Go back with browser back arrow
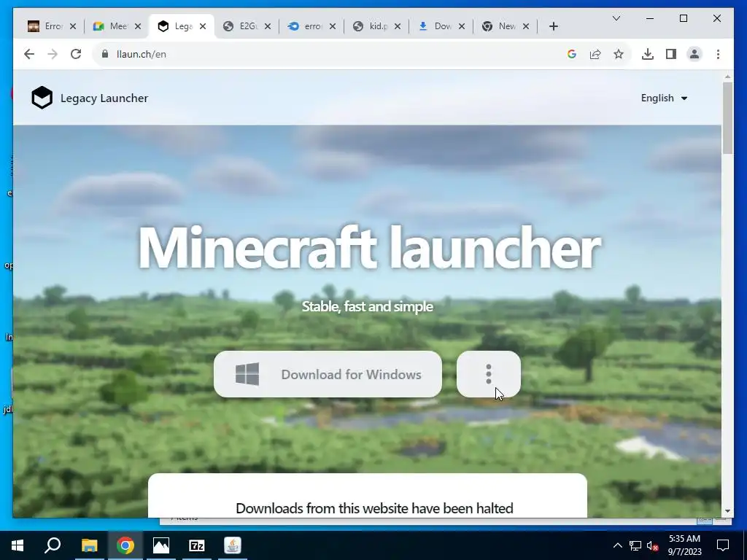The width and height of the screenshot is (747, 560). click(29, 54)
